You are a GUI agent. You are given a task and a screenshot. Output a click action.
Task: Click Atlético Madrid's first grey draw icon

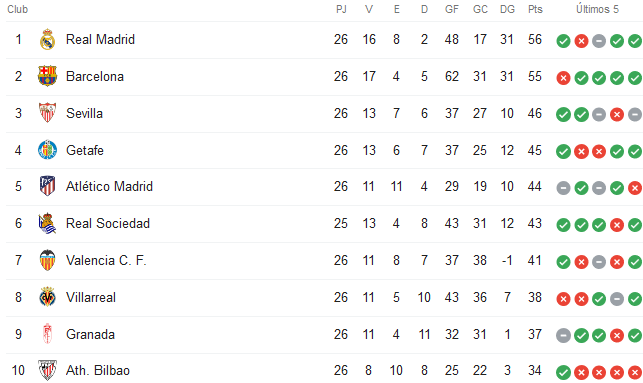(563, 188)
